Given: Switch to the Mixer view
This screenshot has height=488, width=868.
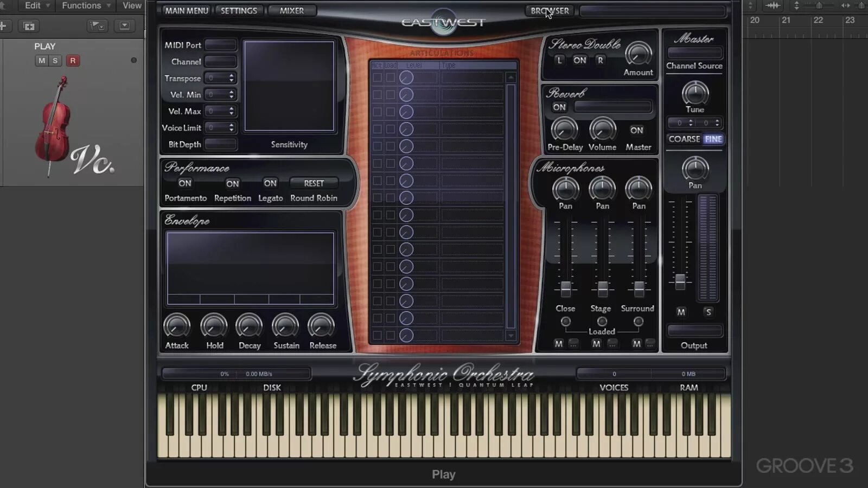Looking at the screenshot, I should coord(292,10).
